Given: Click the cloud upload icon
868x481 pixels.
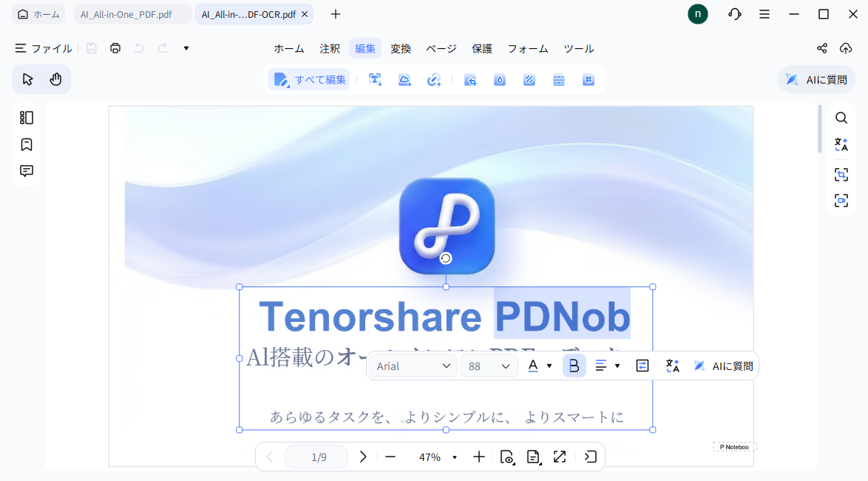Looking at the screenshot, I should pyautogui.click(x=846, y=49).
